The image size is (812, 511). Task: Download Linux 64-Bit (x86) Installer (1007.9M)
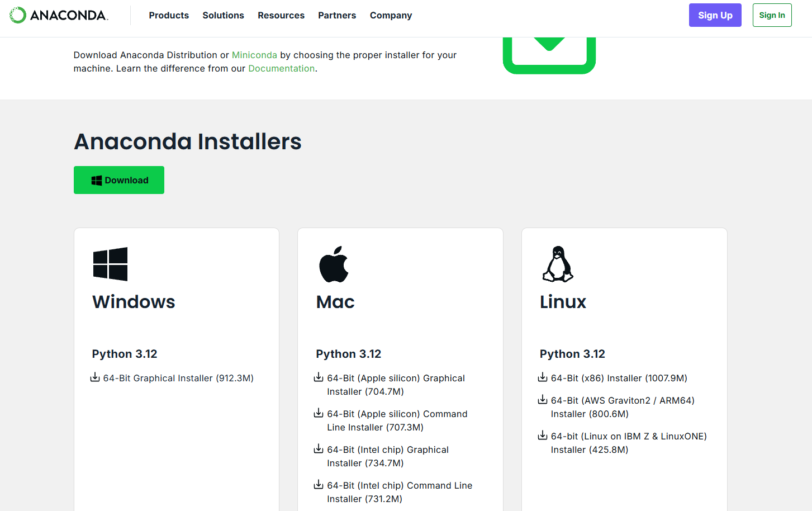(619, 378)
